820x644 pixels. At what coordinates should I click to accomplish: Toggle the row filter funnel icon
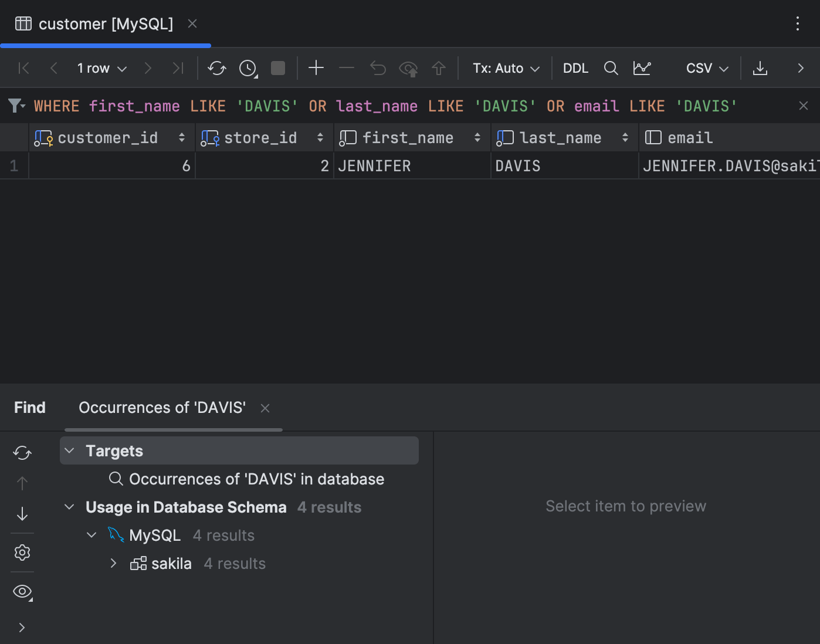(x=14, y=106)
